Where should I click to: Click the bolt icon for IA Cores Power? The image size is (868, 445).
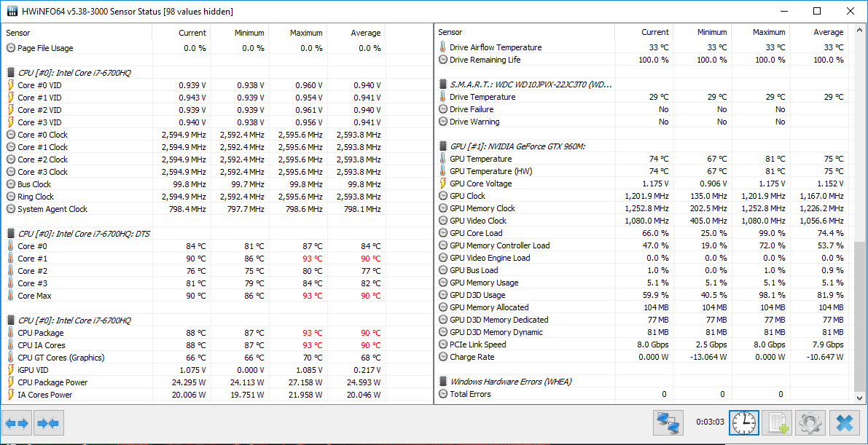coord(11,395)
